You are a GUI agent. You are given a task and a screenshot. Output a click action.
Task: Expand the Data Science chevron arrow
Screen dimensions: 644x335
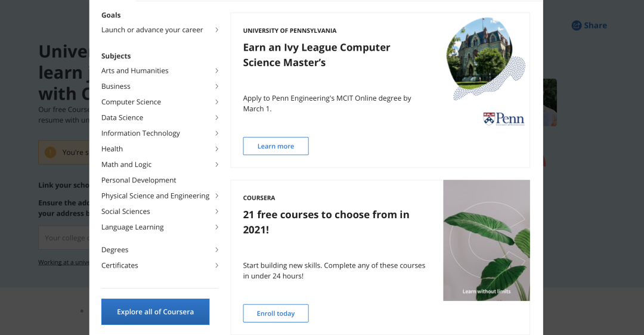(x=217, y=117)
